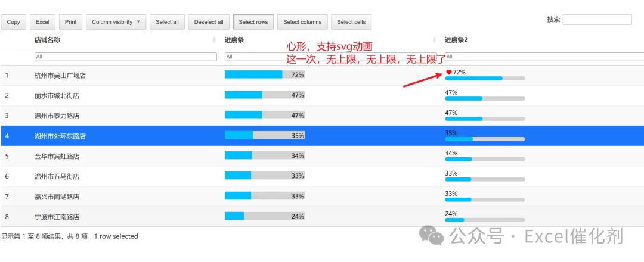
Task: Sort by the 店铺名称 column header
Action: click(x=48, y=40)
